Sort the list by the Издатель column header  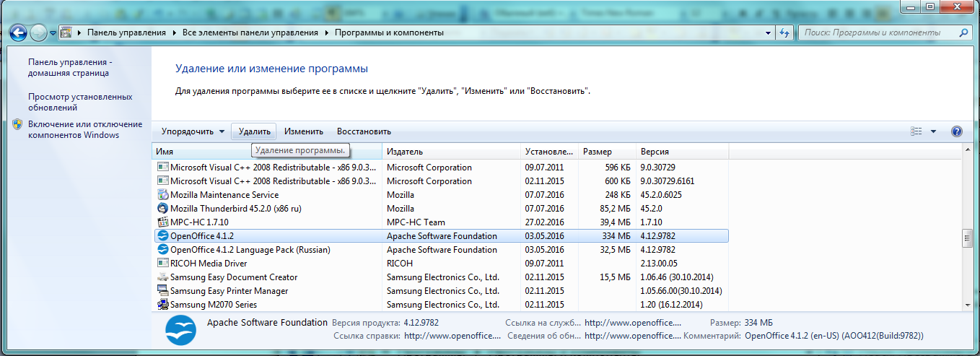pos(451,152)
